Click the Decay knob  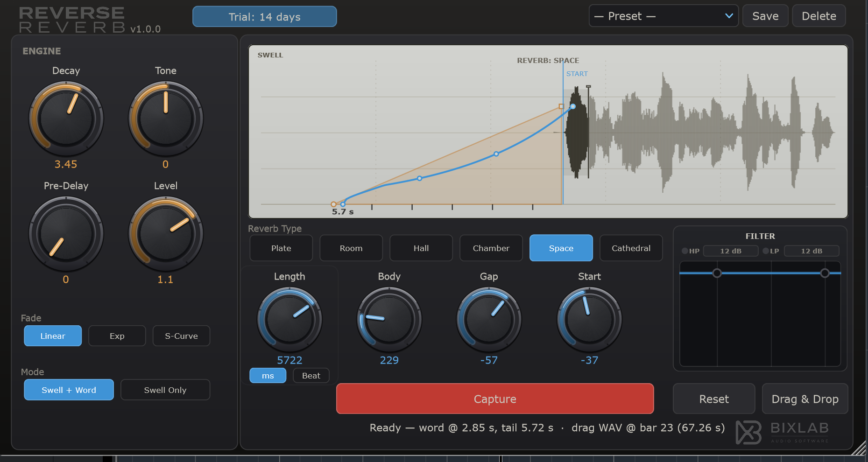(66, 119)
